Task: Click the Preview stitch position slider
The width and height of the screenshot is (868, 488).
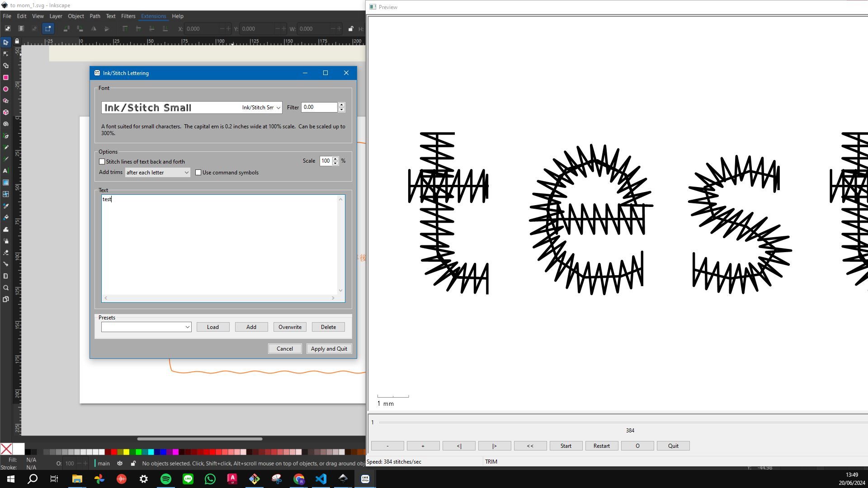Action: tap(623, 422)
